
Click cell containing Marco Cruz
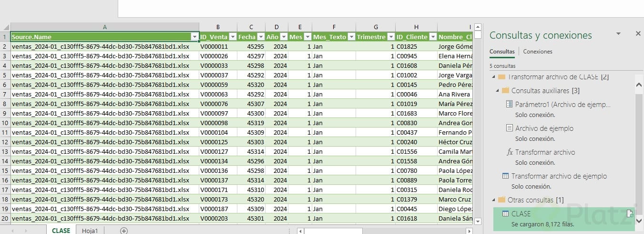click(455, 199)
